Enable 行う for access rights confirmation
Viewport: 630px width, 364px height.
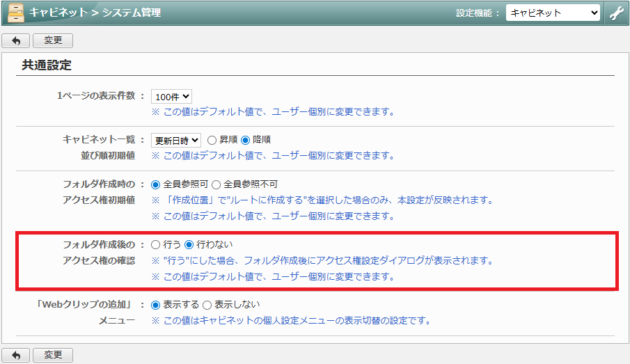[x=156, y=244]
